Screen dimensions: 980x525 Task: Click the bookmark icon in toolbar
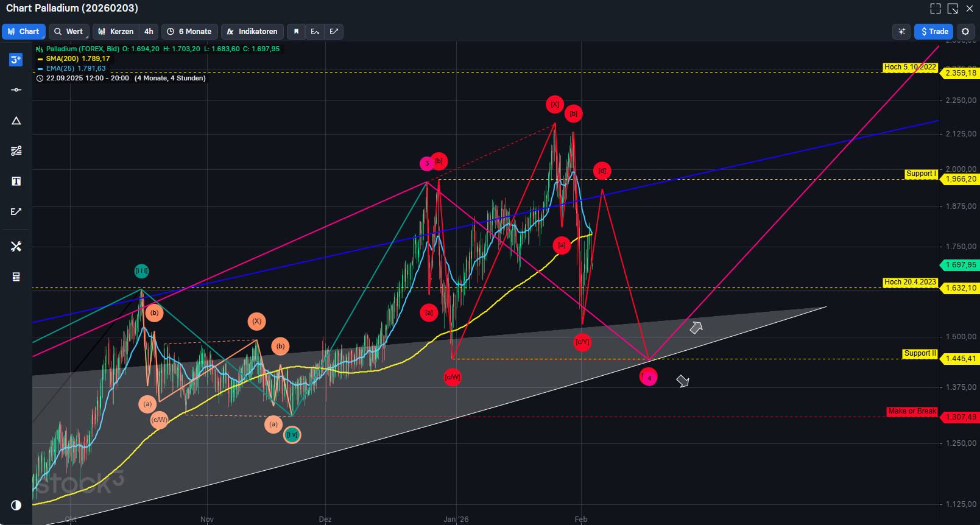pos(296,32)
